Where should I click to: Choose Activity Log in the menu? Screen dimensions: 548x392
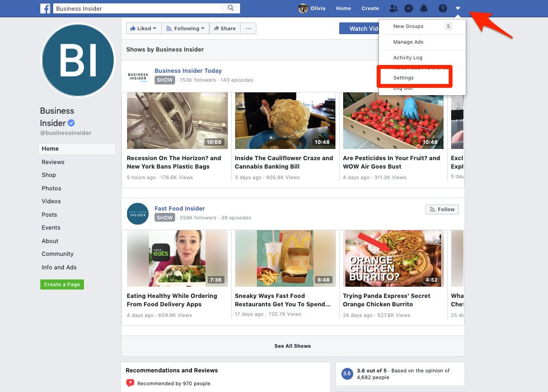click(408, 58)
